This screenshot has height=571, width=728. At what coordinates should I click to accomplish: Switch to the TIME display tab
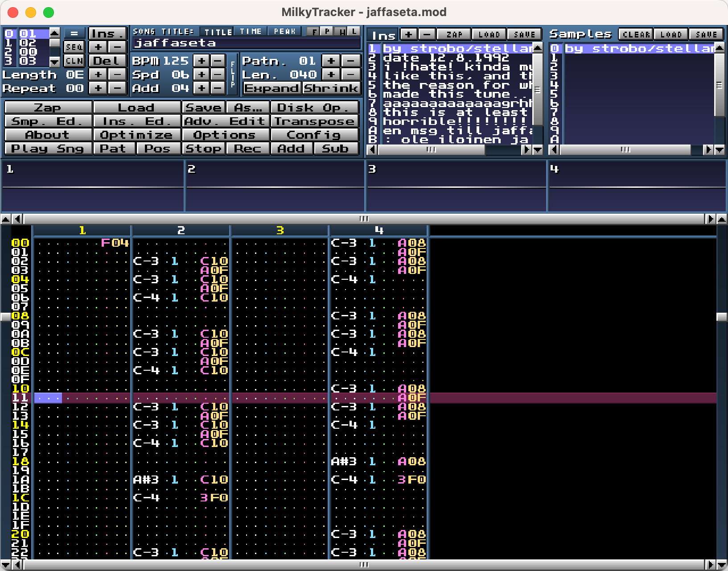251,31
